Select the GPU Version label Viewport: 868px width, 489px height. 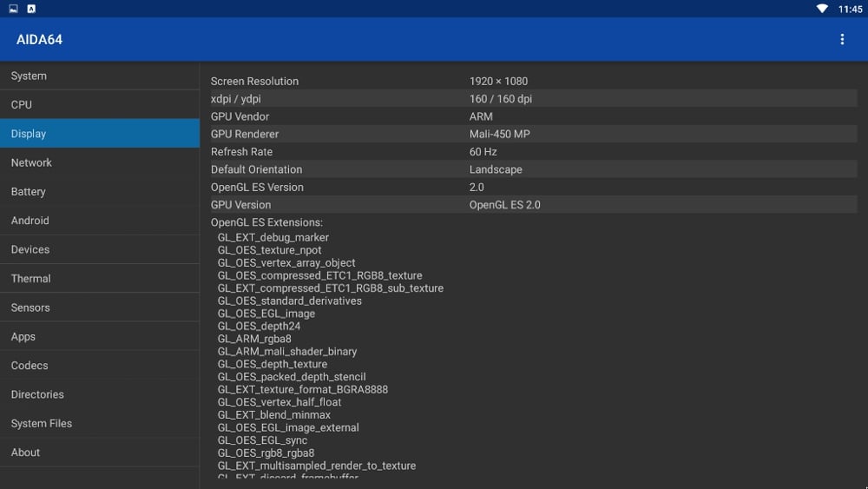pyautogui.click(x=240, y=205)
